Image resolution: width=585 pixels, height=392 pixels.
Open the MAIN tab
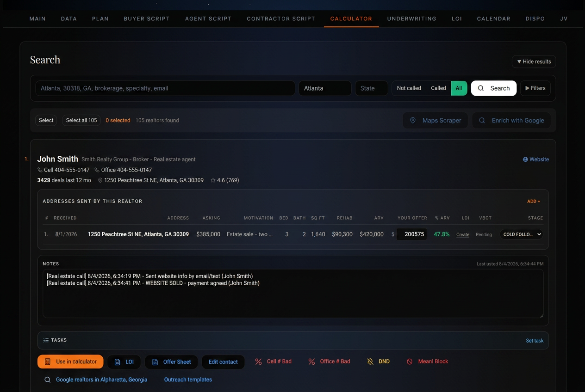[37, 19]
